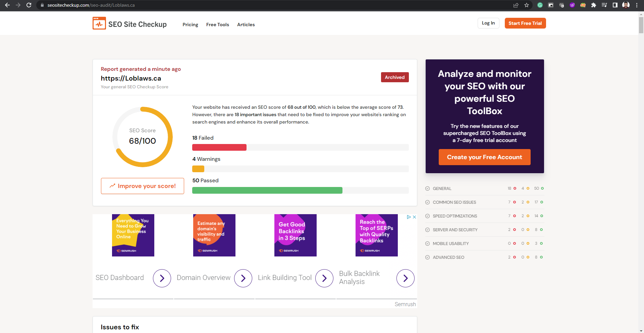This screenshot has width=644, height=333.
Task: Click the SEO Dashboard ad link text
Action: pyautogui.click(x=120, y=278)
